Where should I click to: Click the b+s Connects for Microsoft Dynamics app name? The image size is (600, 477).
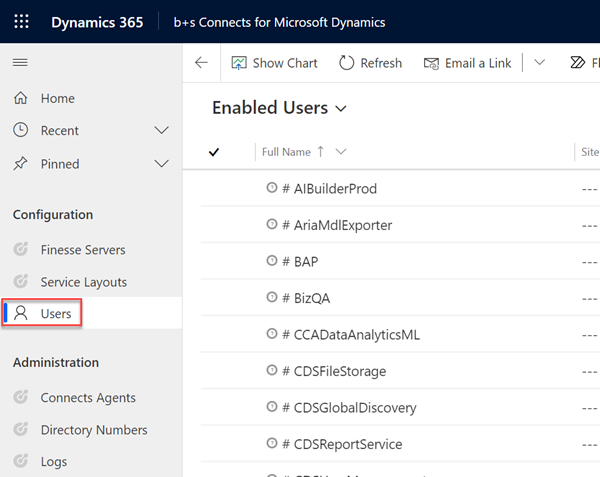coord(279,22)
